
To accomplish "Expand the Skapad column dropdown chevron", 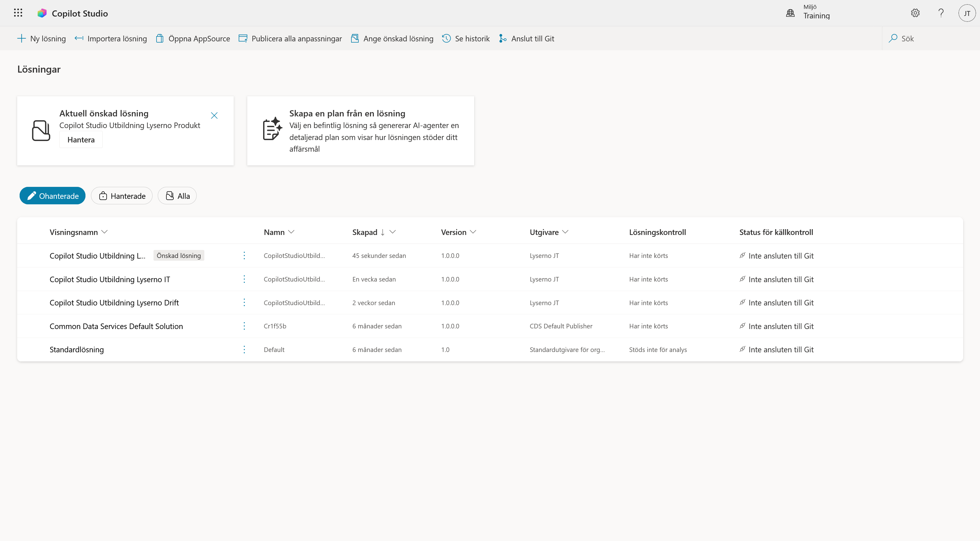I will 393,232.
